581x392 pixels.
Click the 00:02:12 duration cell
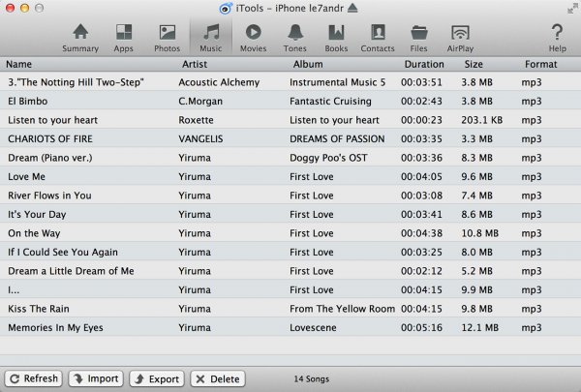pyautogui.click(x=421, y=271)
